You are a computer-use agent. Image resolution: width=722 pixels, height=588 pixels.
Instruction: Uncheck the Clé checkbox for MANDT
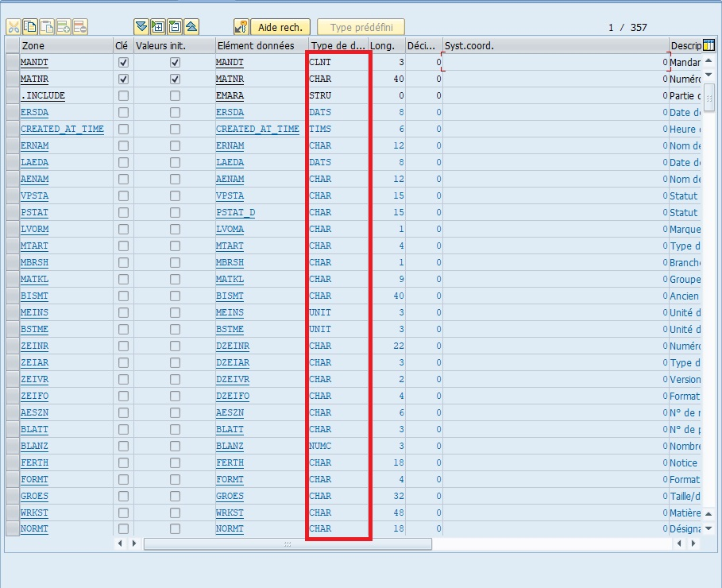coord(123,62)
